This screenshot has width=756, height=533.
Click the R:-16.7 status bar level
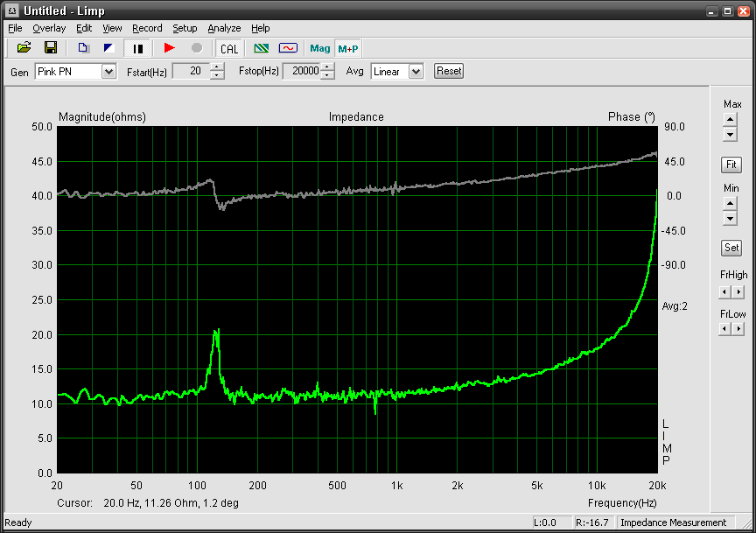pos(592,522)
